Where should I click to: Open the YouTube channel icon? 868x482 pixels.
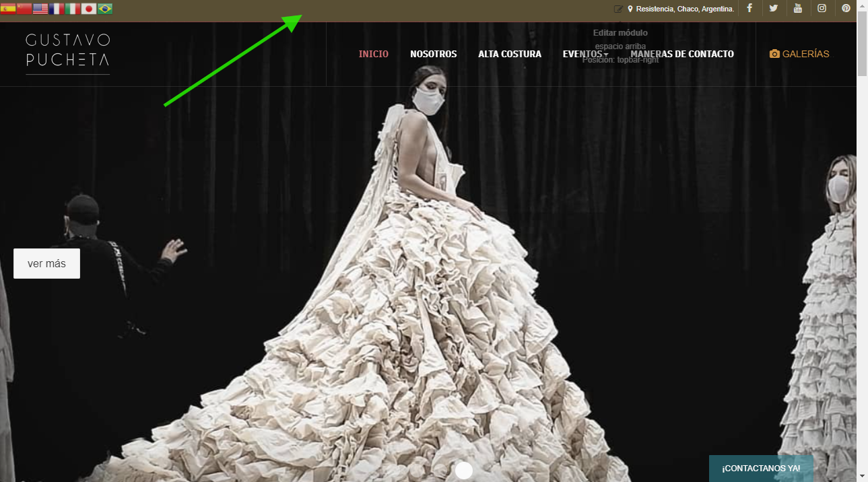(798, 8)
